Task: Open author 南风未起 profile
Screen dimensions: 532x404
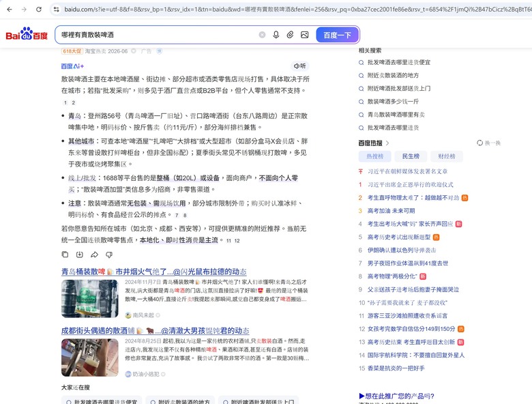Action: click(143, 315)
